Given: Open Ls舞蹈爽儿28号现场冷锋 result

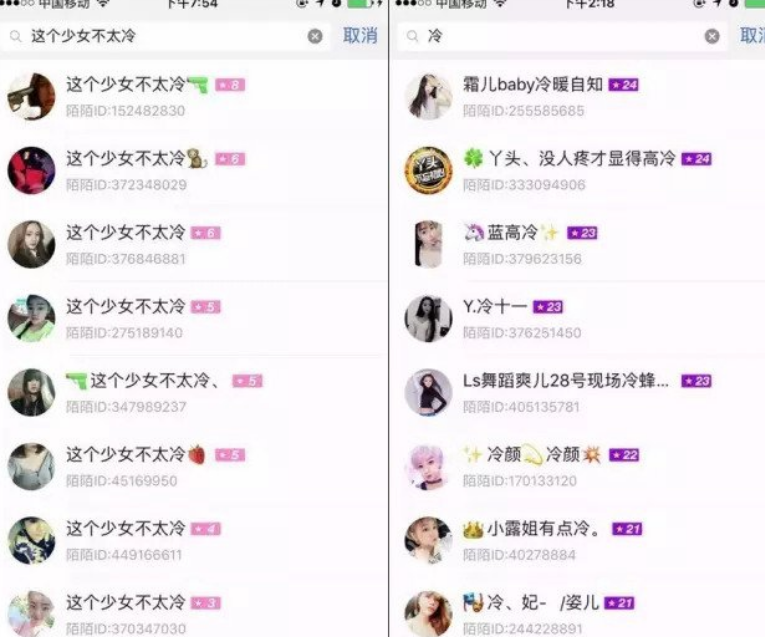Looking at the screenshot, I should point(579,393).
